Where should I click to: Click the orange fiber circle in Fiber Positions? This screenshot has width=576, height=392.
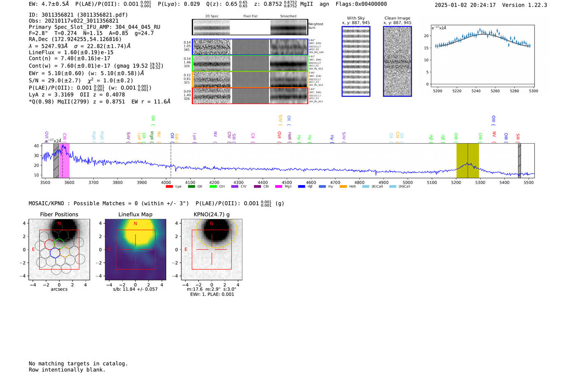click(x=65, y=252)
